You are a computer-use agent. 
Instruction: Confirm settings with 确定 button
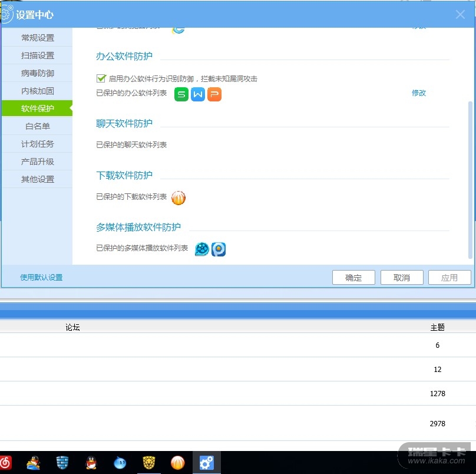click(x=353, y=278)
